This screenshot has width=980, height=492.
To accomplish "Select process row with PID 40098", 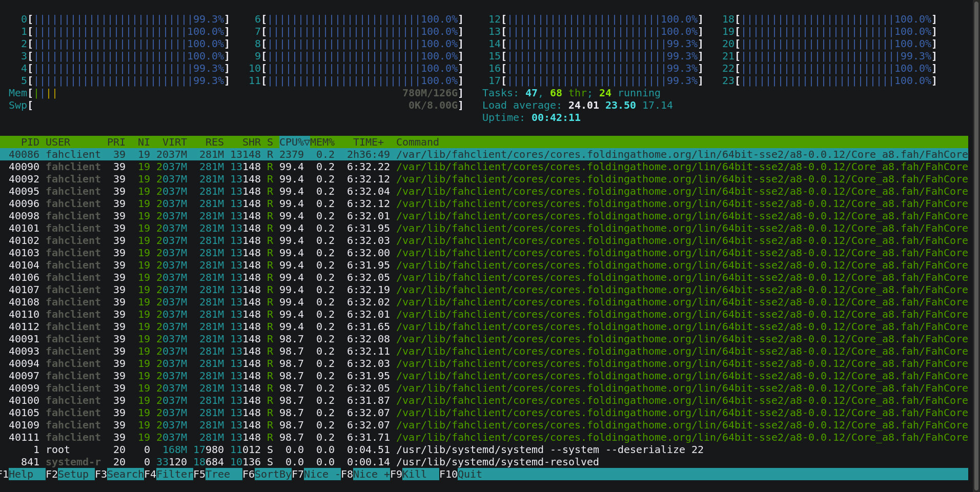I will click(x=484, y=216).
